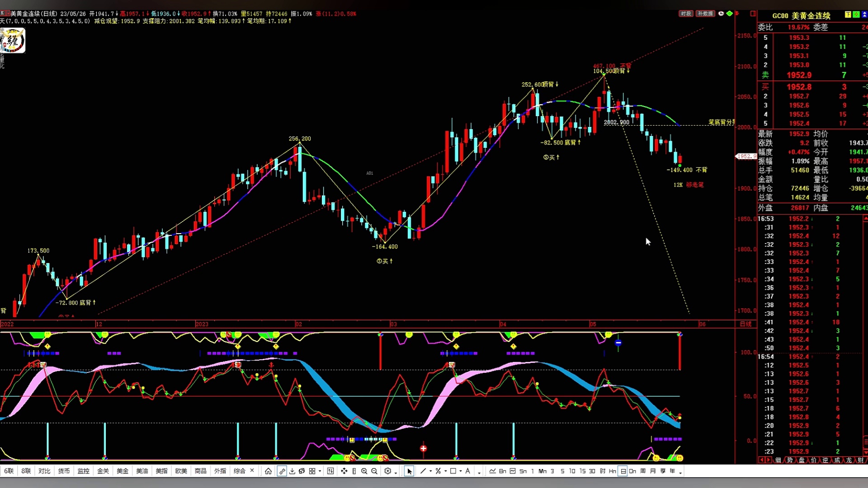
Task: Expand the settings gear dropdown
Action: pos(396,472)
